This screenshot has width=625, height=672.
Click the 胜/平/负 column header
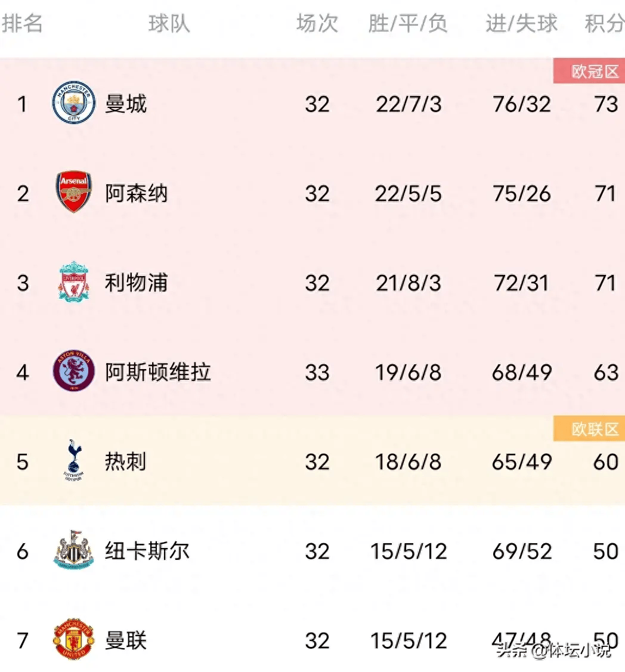click(408, 23)
